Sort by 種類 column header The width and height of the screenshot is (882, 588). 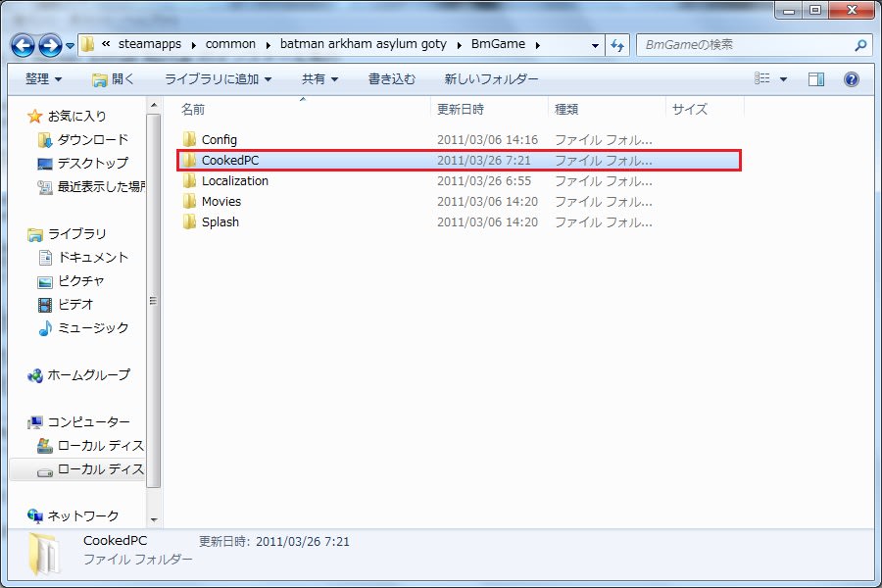[x=607, y=109]
